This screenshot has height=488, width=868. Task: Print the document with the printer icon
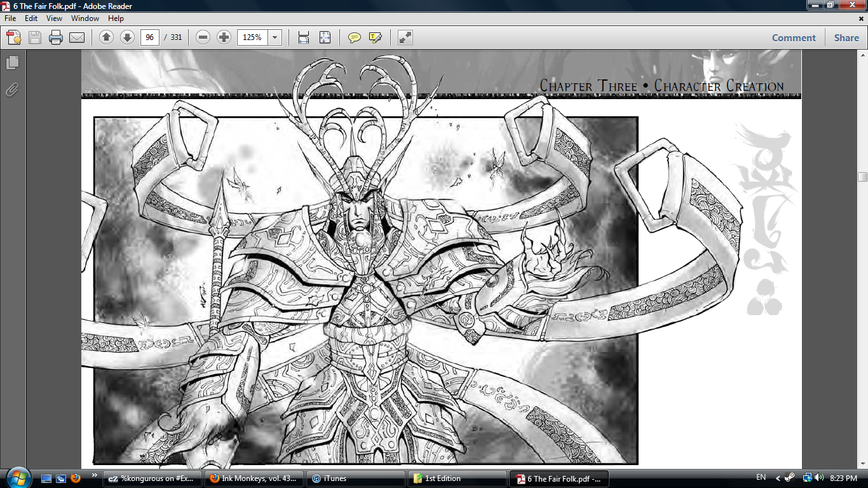[56, 37]
